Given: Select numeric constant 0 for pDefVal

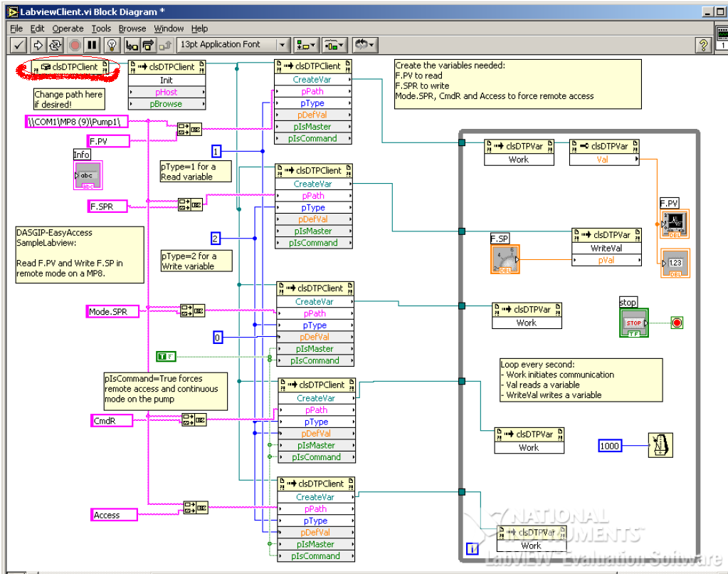Looking at the screenshot, I should [217, 338].
